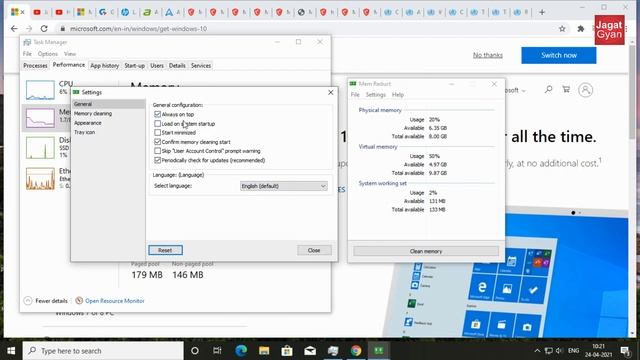The height and width of the screenshot is (360, 640).
Task: Show hidden tray icons chevron
Action: (x=537, y=351)
